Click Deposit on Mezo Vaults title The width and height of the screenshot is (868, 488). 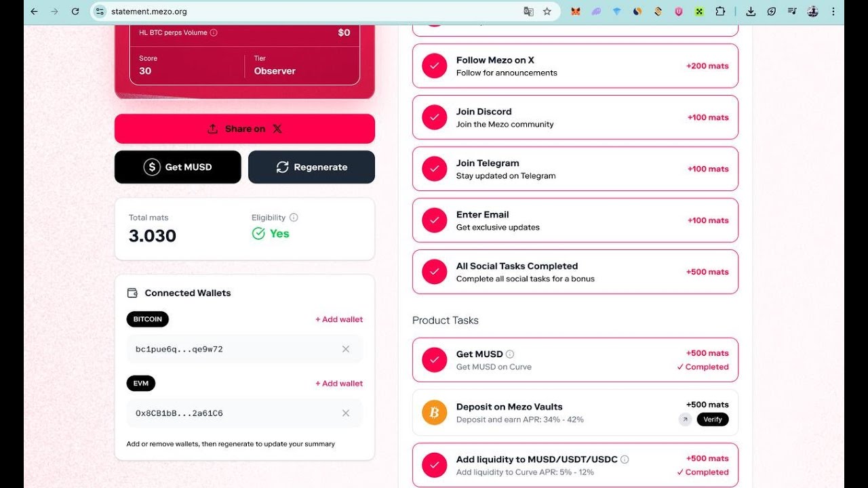pyautogui.click(x=509, y=407)
